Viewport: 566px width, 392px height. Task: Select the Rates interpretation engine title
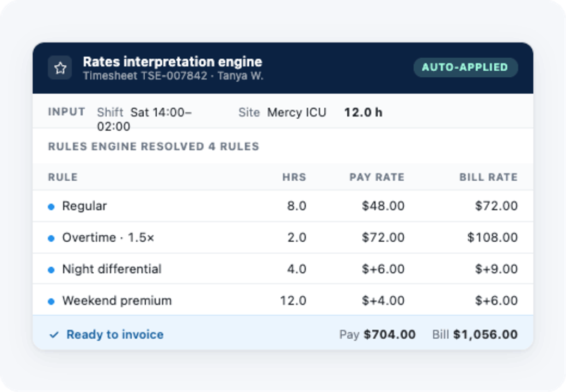tap(173, 62)
